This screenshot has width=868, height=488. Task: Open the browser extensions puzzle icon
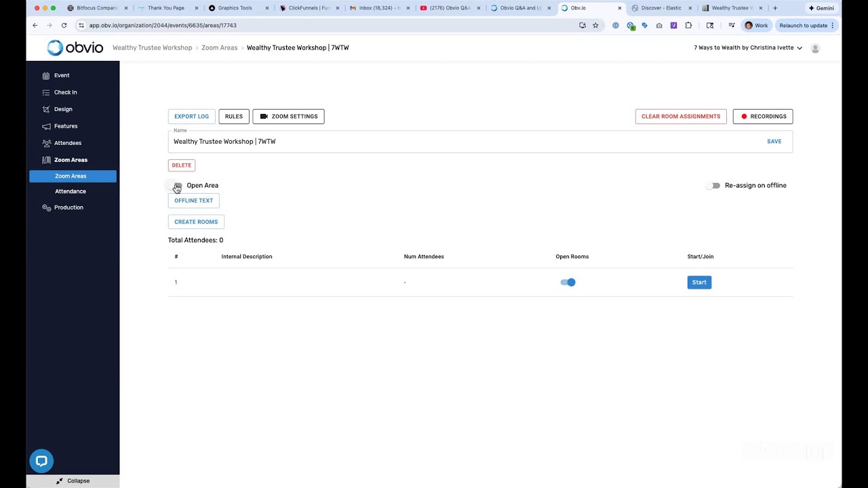point(688,25)
